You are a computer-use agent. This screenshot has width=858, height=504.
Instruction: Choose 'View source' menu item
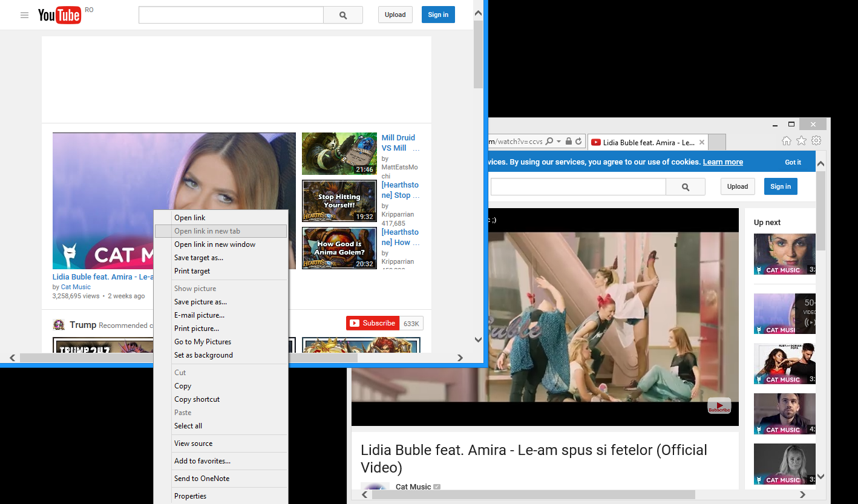tap(221, 443)
